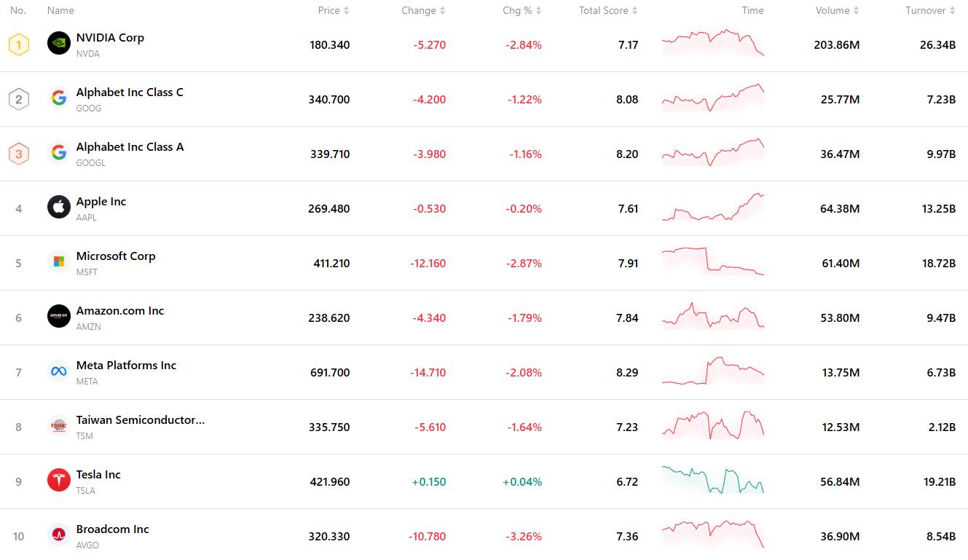
Task: Click the Apple Inc logo icon
Action: click(x=59, y=208)
